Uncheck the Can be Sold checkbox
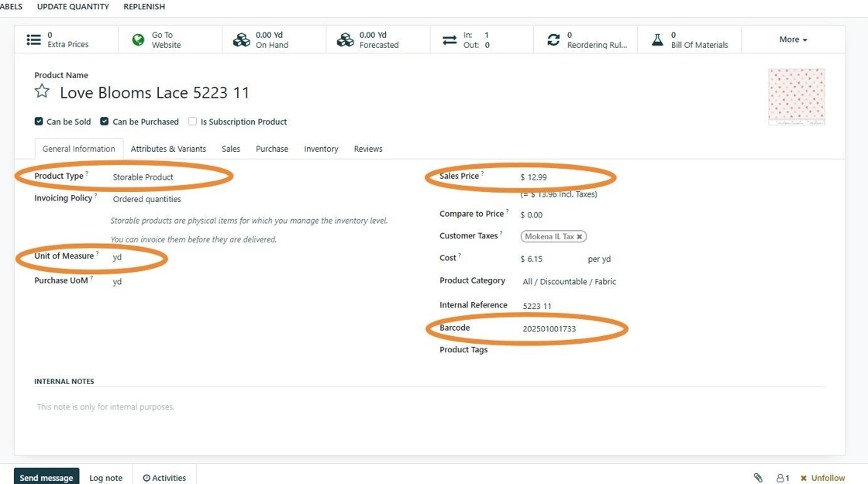 [39, 121]
